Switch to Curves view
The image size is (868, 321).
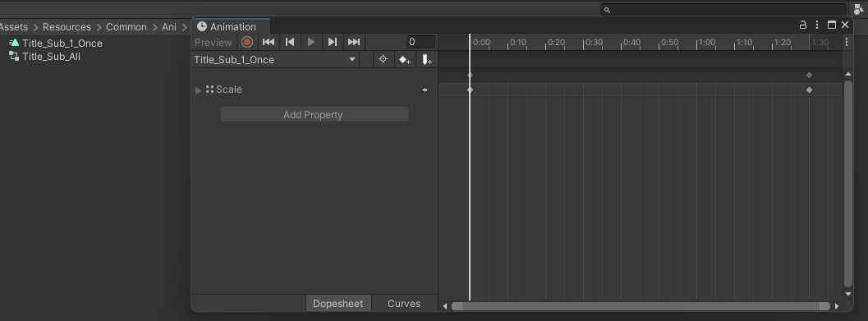click(x=404, y=303)
